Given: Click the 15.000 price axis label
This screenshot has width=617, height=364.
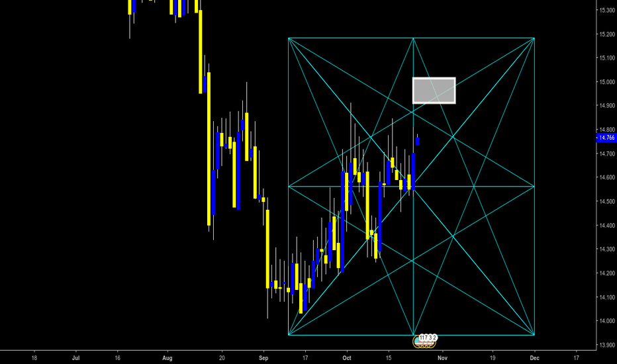Looking at the screenshot, I should pos(607,82).
